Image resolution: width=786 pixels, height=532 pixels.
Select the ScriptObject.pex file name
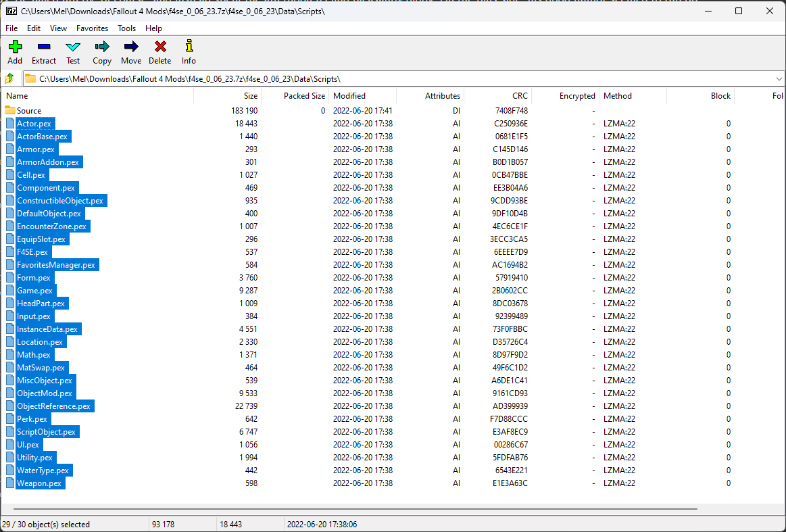[46, 432]
